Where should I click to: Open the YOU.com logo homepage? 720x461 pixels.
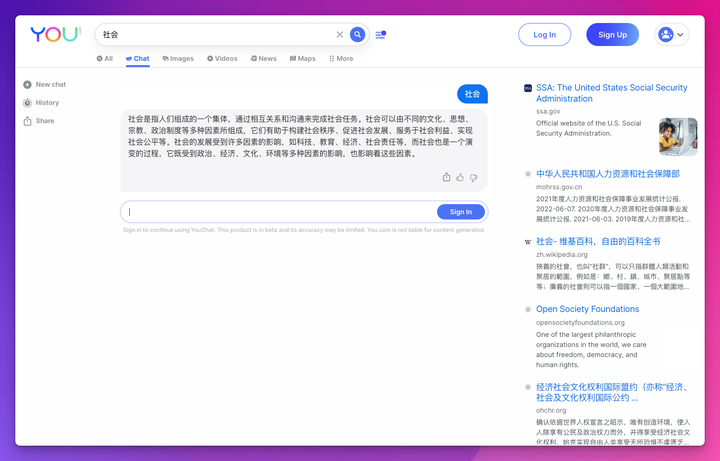[56, 34]
